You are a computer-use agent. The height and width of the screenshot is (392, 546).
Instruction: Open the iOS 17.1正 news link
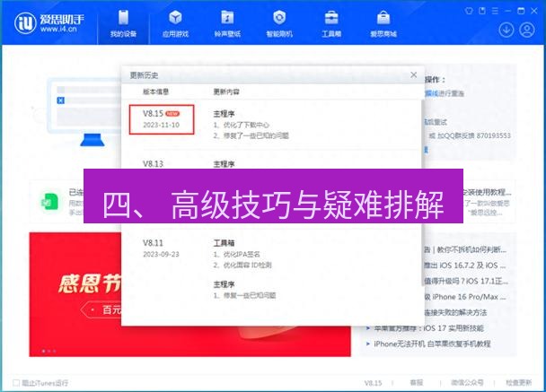[466, 281]
